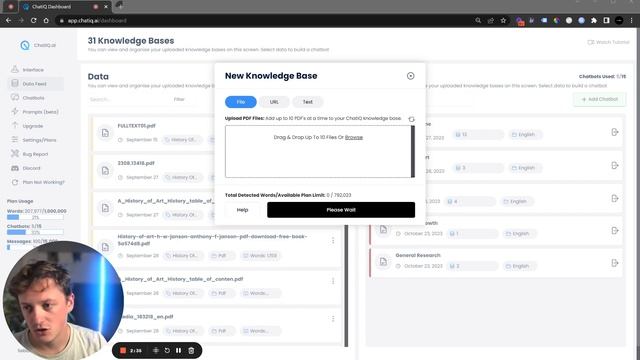Image resolution: width=640 pixels, height=360 pixels.
Task: Click History-of-art-h-w-janson file icon
Action: (105, 247)
